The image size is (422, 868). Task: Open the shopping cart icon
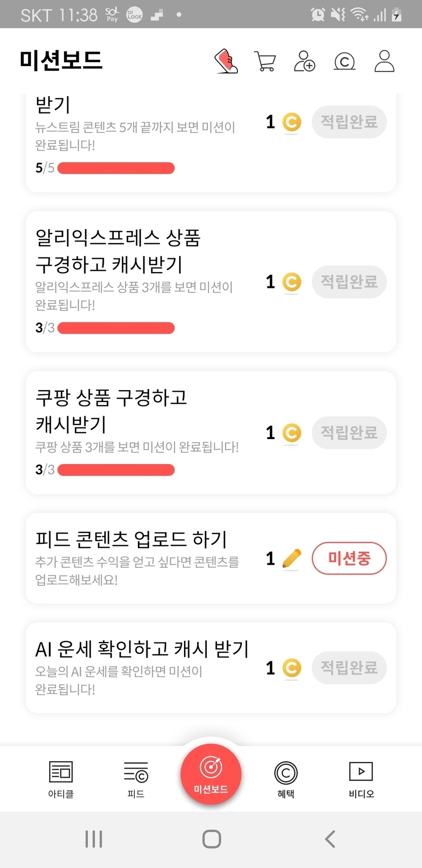tap(265, 62)
